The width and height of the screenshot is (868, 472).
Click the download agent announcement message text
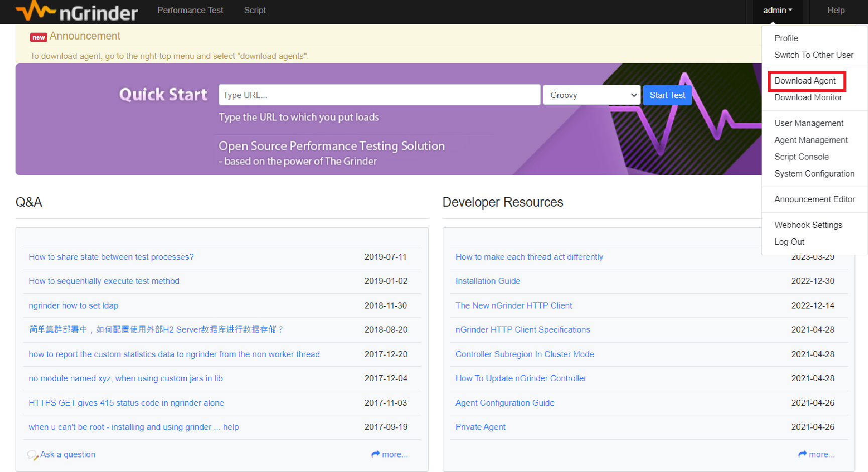[169, 56]
